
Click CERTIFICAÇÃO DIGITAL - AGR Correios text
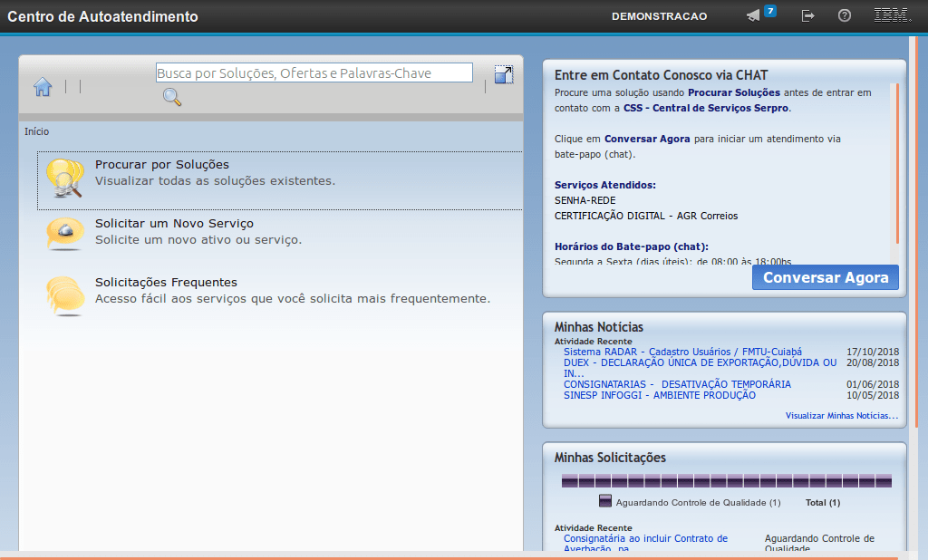[646, 216]
